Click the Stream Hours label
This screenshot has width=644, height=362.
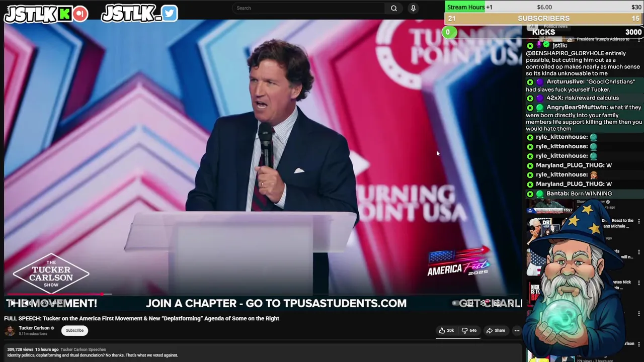pyautogui.click(x=465, y=7)
